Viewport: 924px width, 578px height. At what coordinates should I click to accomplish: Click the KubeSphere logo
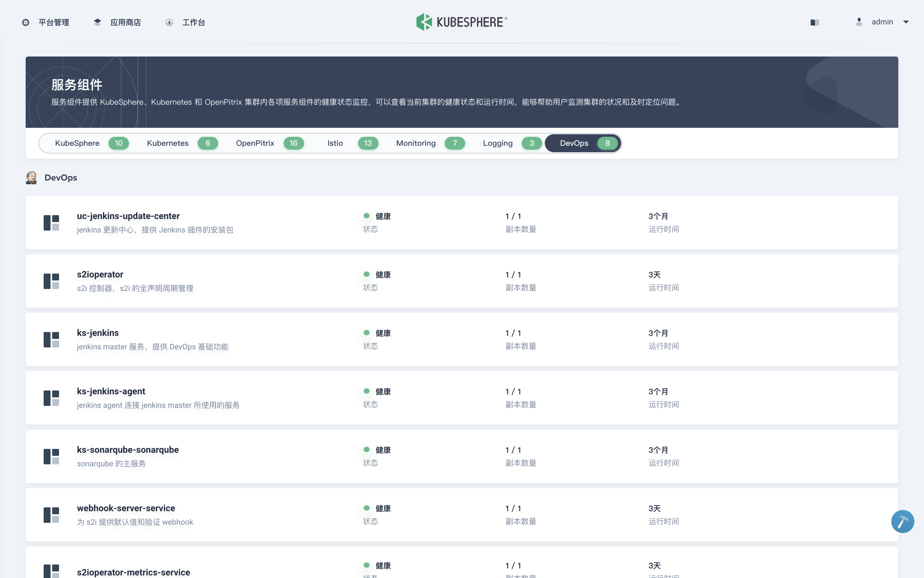tap(462, 22)
